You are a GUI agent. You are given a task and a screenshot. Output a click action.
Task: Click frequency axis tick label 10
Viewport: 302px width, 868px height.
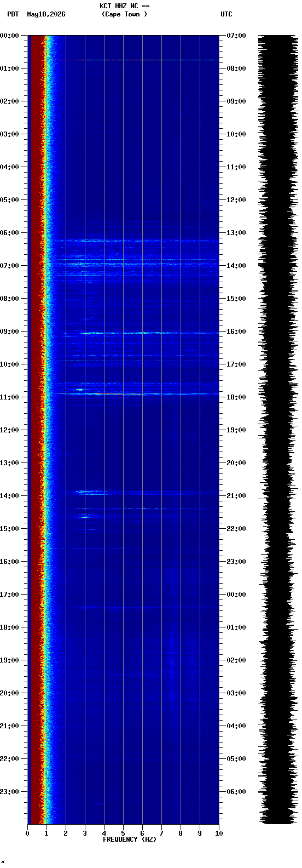[x=219, y=833]
